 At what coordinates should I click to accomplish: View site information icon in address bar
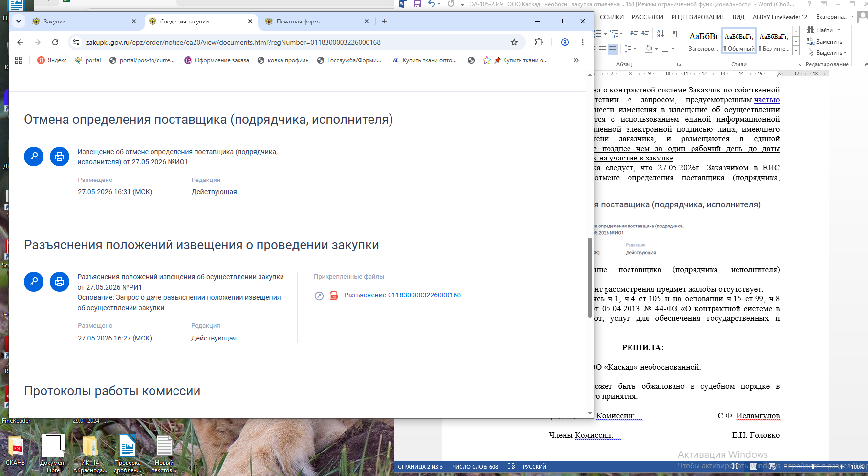(76, 42)
